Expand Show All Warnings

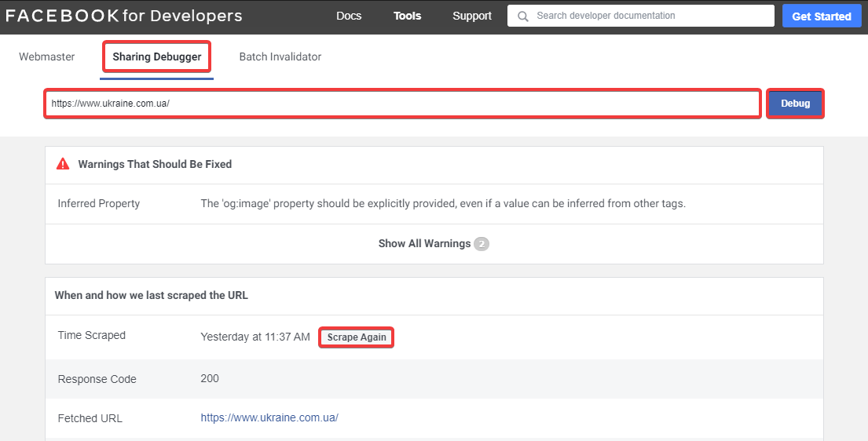tap(424, 244)
